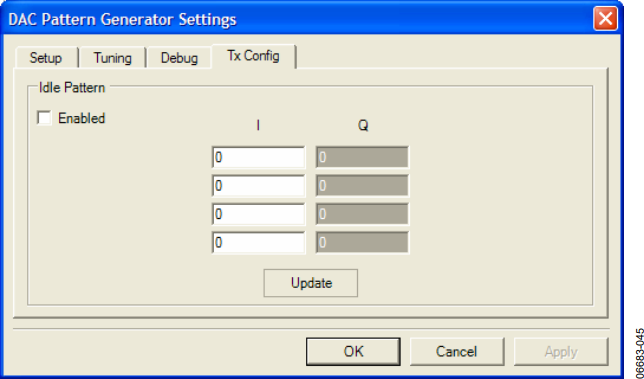
Task: Click the fourth I value field
Action: point(258,242)
